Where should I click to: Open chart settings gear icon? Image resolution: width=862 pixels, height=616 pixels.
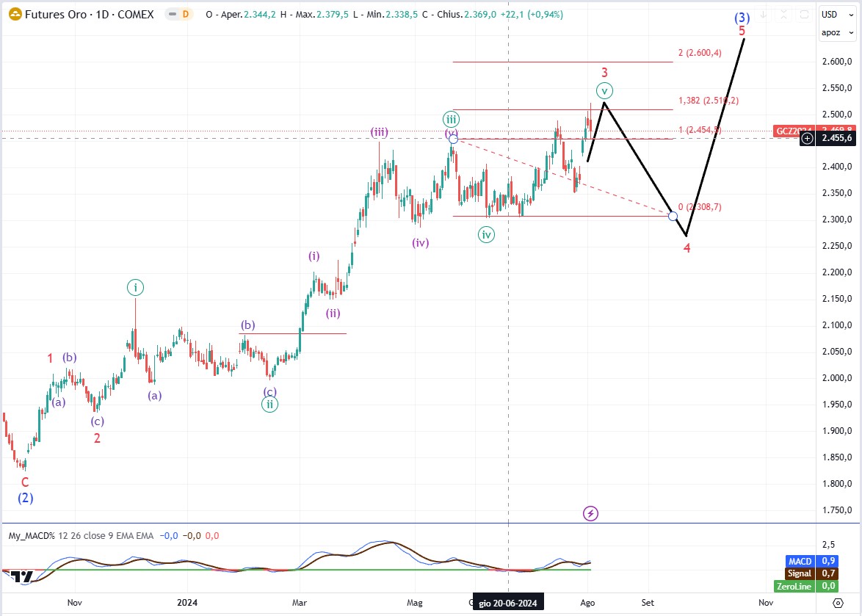pyautogui.click(x=838, y=603)
